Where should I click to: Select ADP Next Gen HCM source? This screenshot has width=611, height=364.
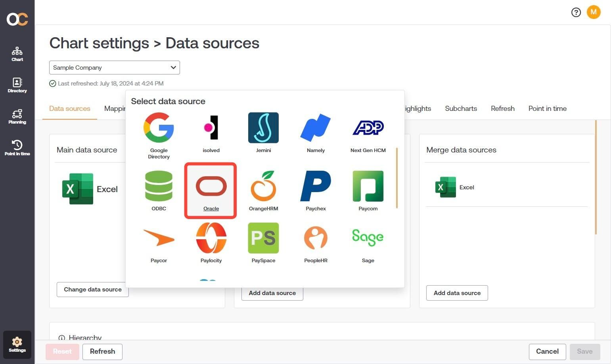pos(368,132)
